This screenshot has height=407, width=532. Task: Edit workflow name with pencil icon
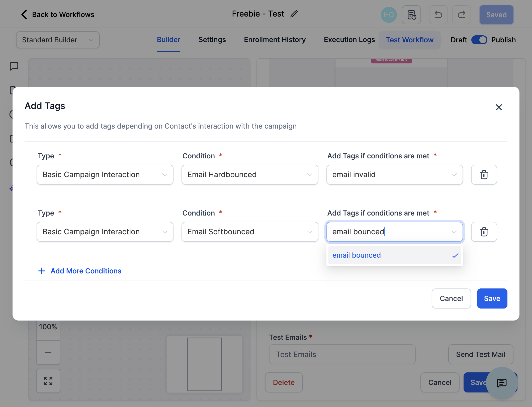[x=294, y=14]
